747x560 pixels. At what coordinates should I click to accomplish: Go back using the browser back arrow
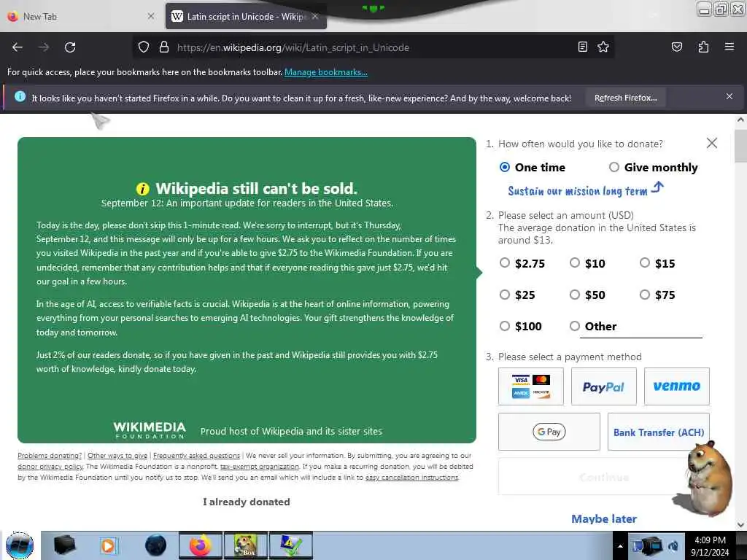click(18, 47)
